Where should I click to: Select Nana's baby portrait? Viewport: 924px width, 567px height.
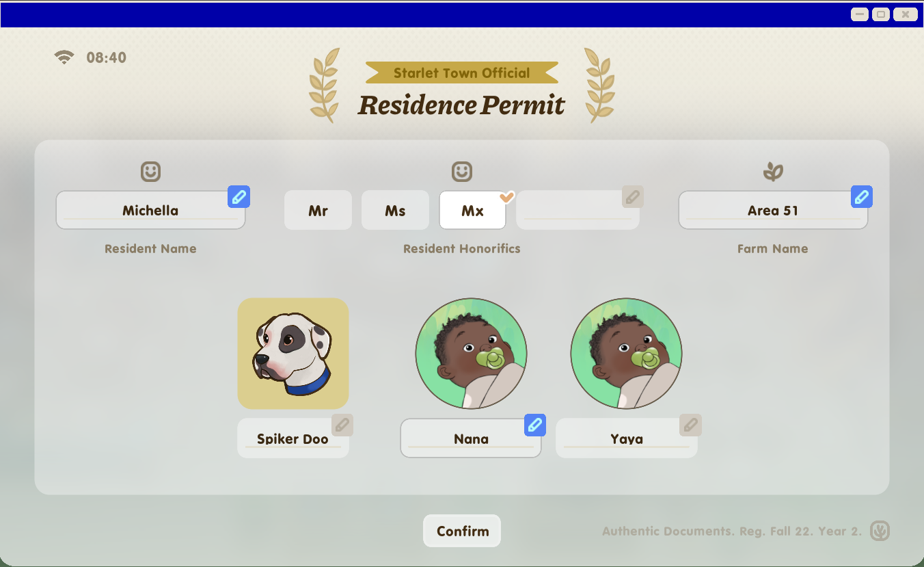[471, 354]
